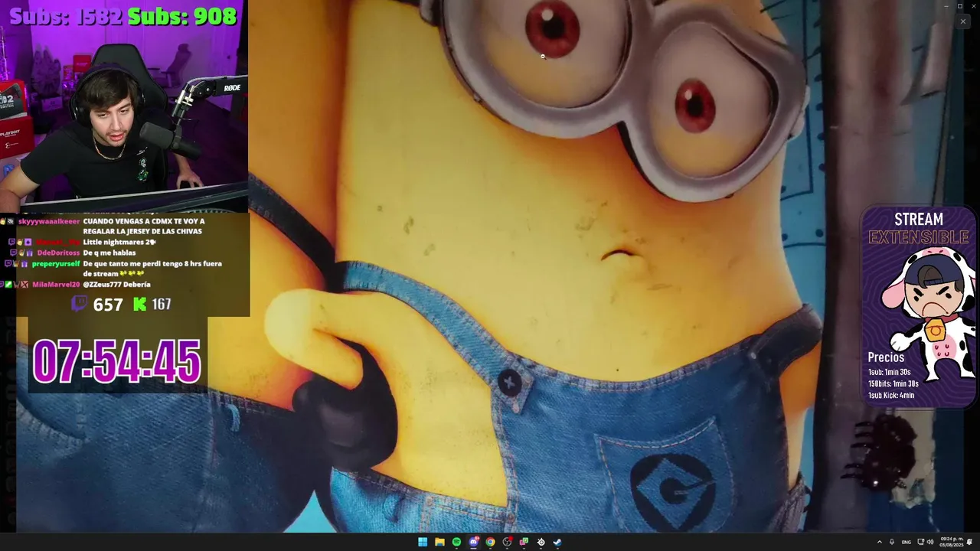Image resolution: width=980 pixels, height=551 pixels.
Task: Click username preperyurself in chat
Action: [x=56, y=264]
